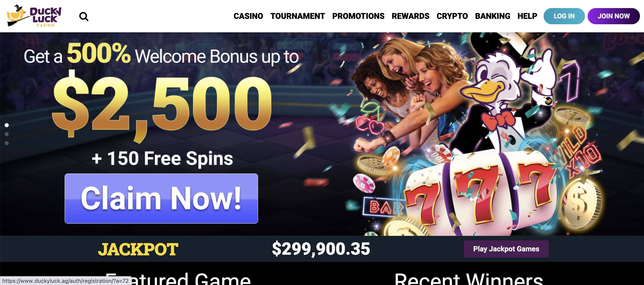Go to the Rewards section

[410, 16]
